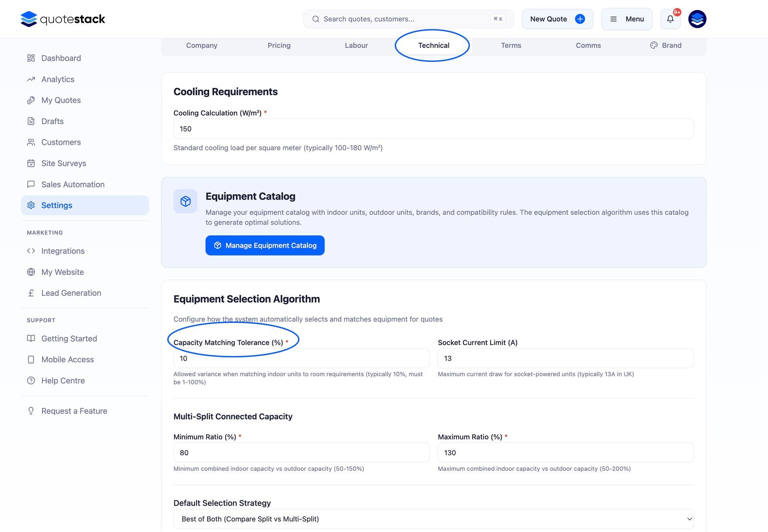This screenshot has width=768, height=532.
Task: Open the hamburger Menu button
Action: click(x=626, y=19)
